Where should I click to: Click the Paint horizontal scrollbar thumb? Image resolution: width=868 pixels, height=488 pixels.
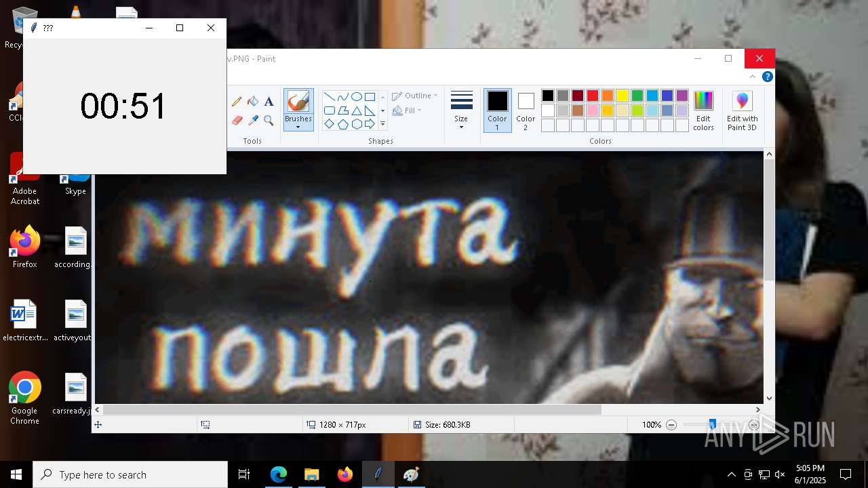click(352, 409)
